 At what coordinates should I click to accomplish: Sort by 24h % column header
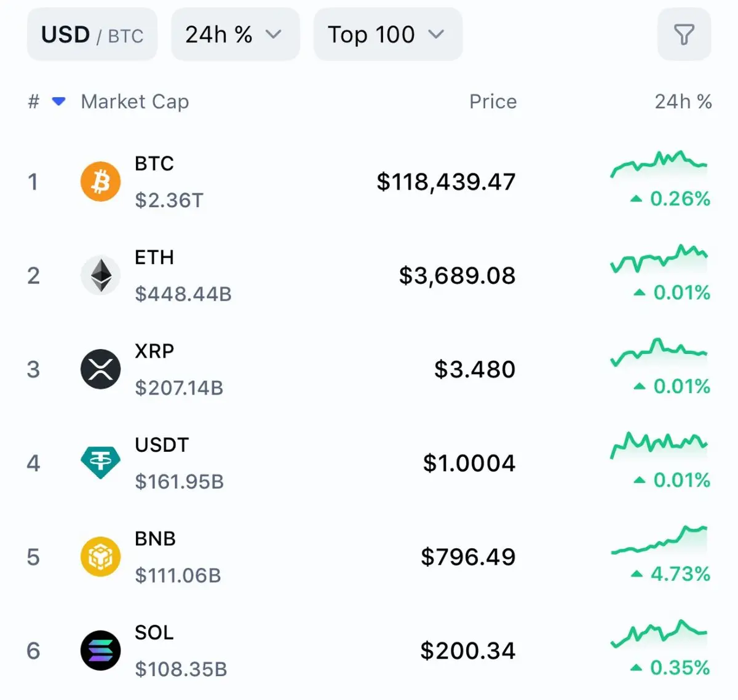[x=683, y=101]
